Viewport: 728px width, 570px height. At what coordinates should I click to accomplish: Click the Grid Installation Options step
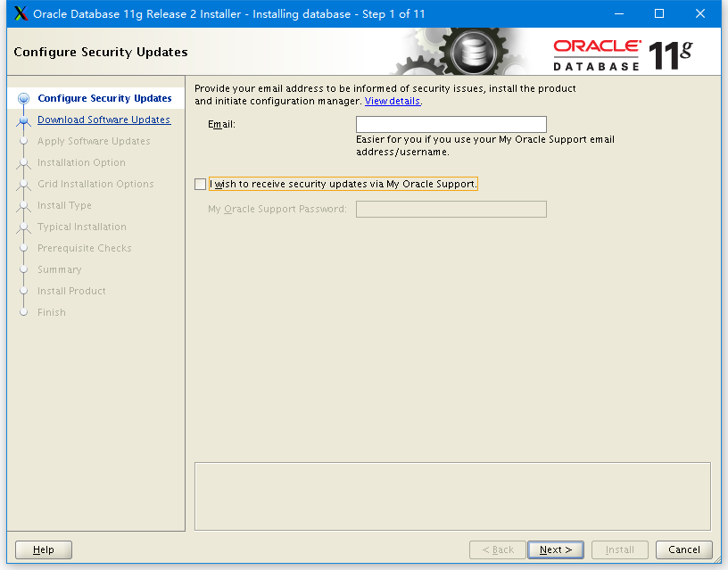pos(95,184)
